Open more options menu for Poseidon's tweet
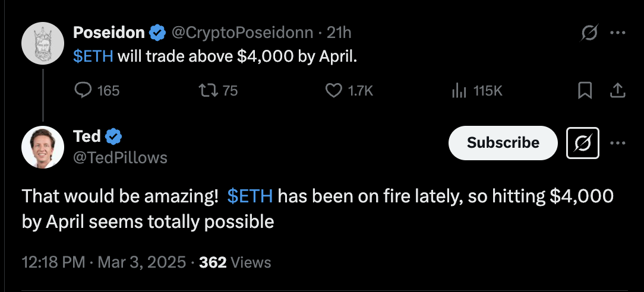The image size is (644, 292). (618, 33)
